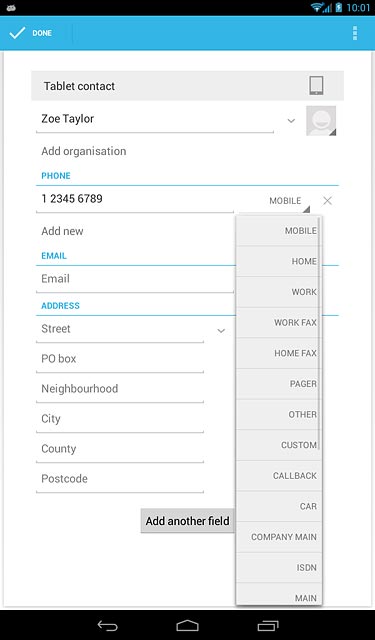Pick PAGER as the phone type
The image size is (375, 640).
279,384
